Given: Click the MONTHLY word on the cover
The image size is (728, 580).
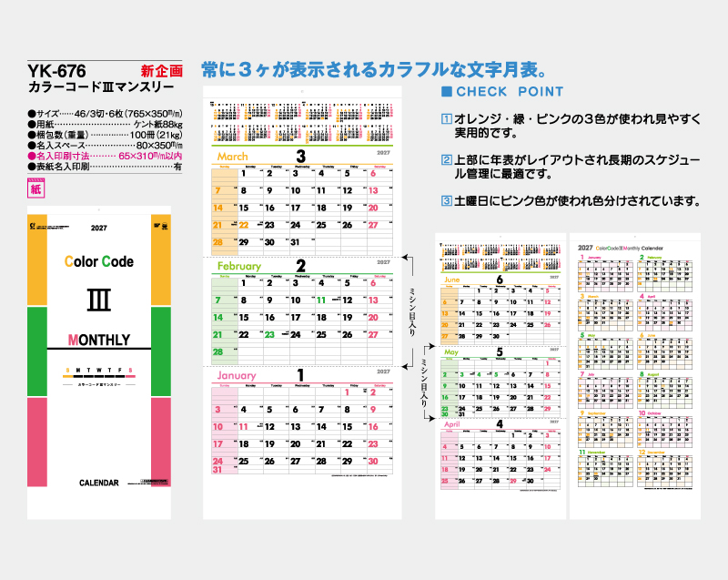Looking at the screenshot, I should [x=99, y=340].
